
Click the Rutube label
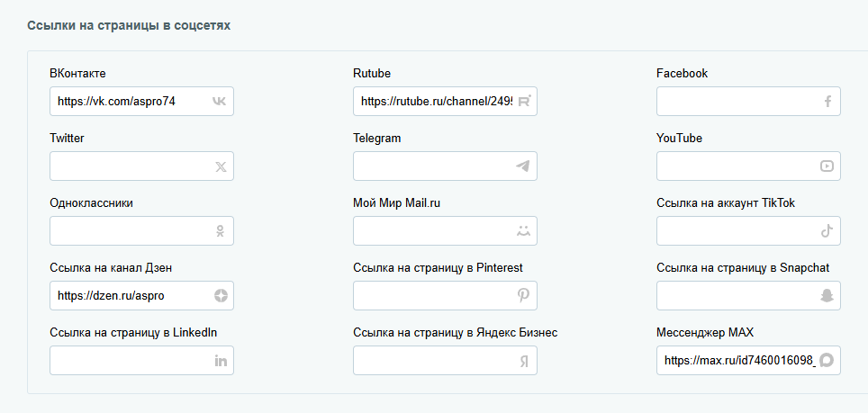(x=372, y=74)
